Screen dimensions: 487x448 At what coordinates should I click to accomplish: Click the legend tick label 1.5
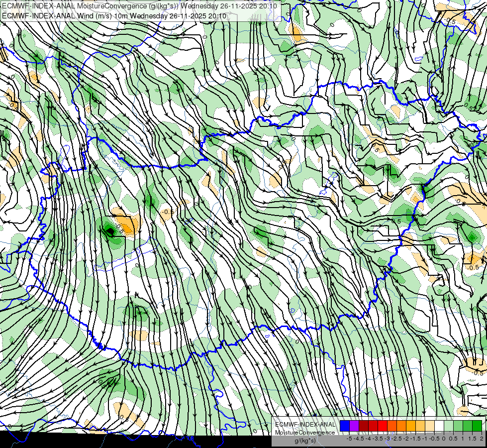pos(472,439)
